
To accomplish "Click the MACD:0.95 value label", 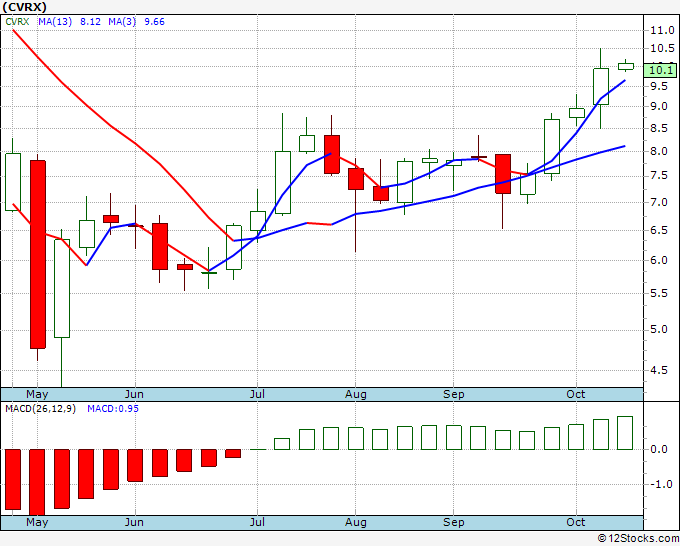I will tap(113, 409).
